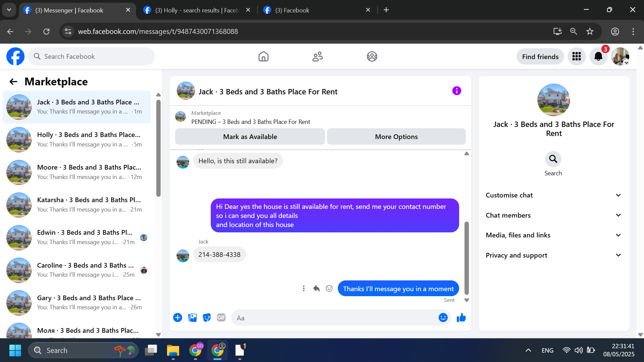Click the Facebook logo icon

(15, 56)
